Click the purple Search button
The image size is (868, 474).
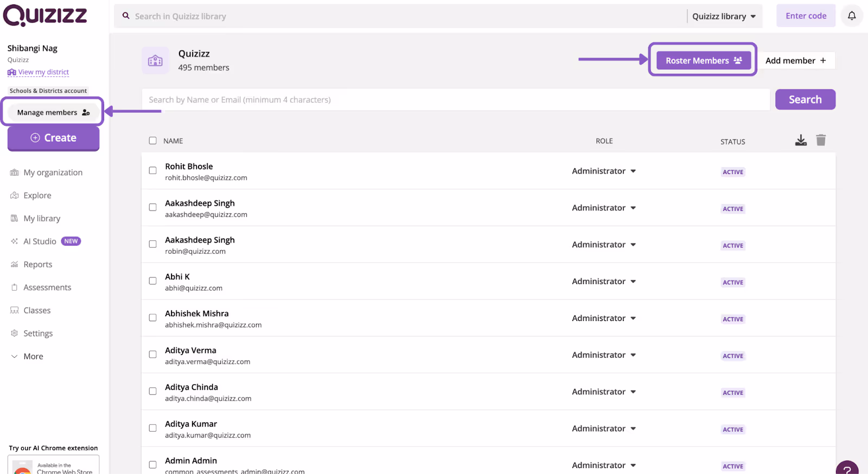tap(805, 99)
